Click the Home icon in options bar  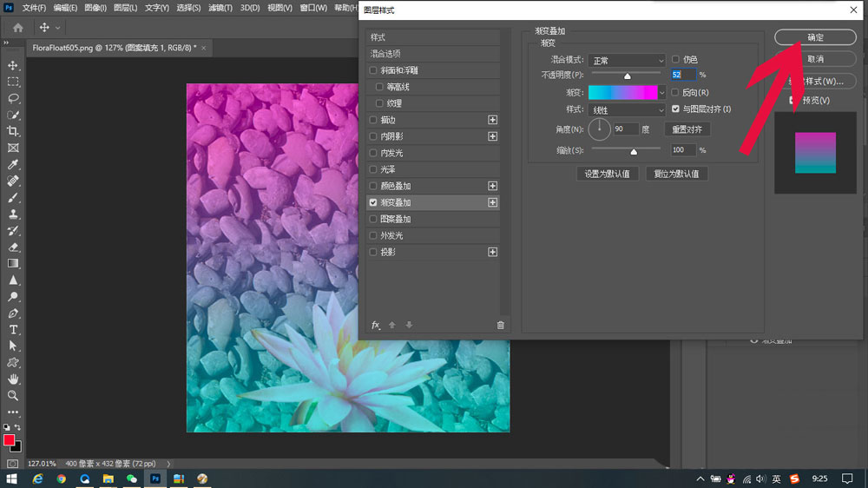click(17, 27)
